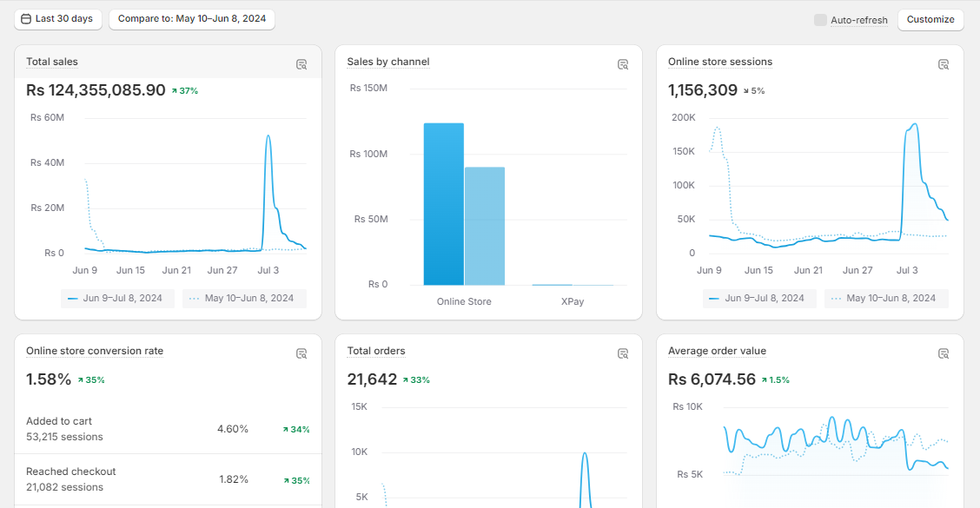Image resolution: width=980 pixels, height=508 pixels.
Task: Click the 53,215 sessions count
Action: [x=64, y=437]
